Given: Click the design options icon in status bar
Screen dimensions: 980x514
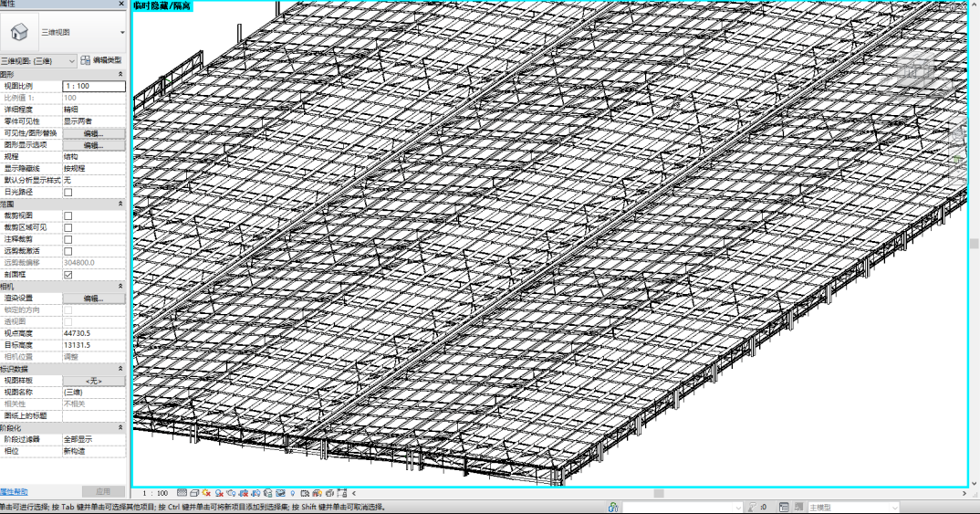Looking at the screenshot, I should [x=783, y=507].
